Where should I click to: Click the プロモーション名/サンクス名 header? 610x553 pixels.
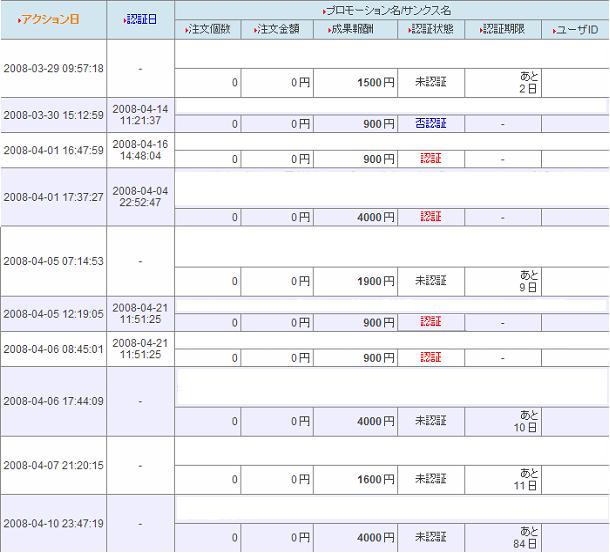388,11
